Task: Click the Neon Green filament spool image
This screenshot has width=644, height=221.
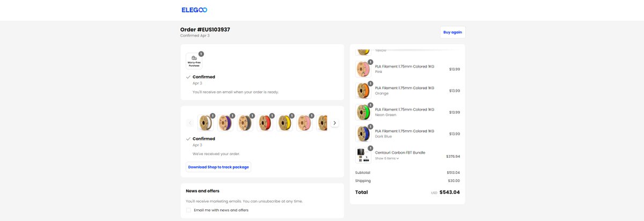Action: (363, 112)
